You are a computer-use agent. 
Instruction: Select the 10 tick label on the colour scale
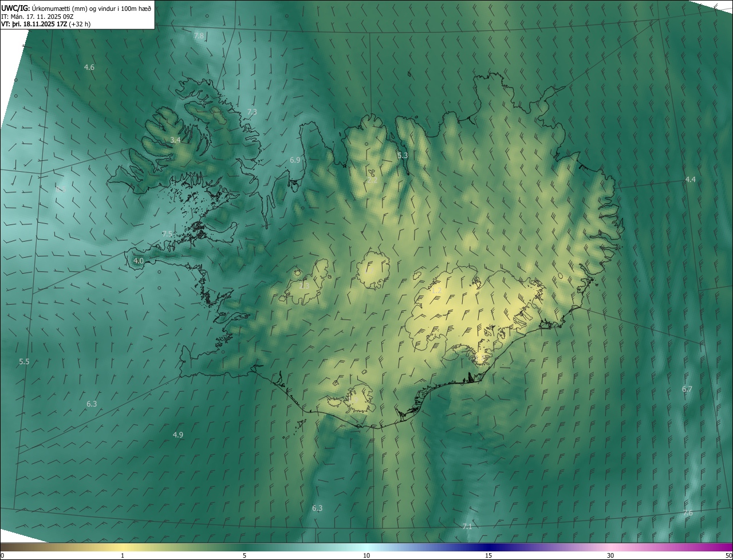[x=366, y=556]
